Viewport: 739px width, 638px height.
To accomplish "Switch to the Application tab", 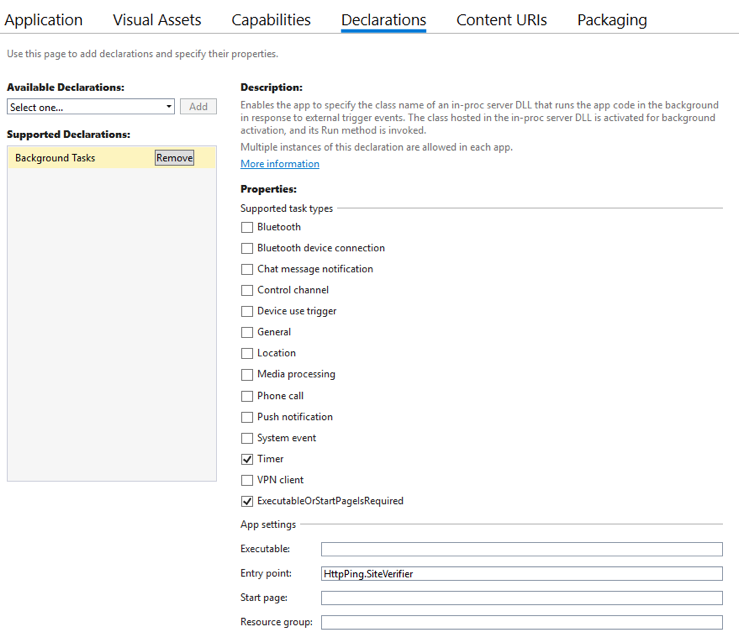I will click(x=44, y=20).
